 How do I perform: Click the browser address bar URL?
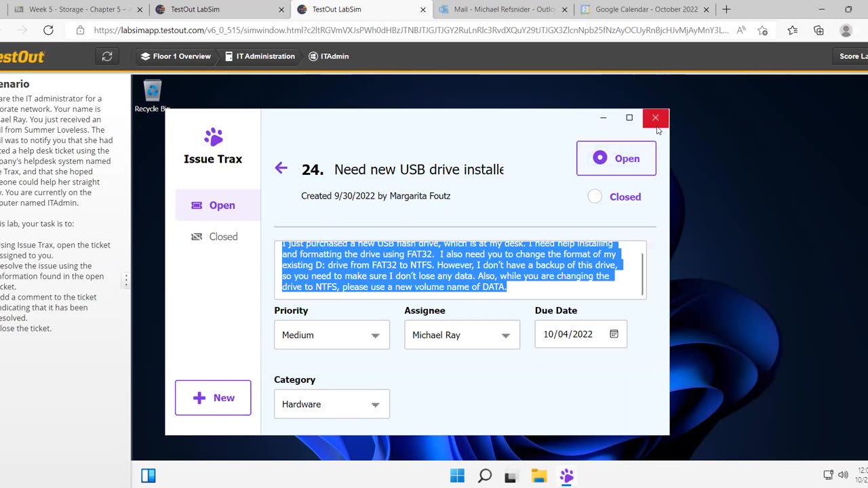click(411, 30)
